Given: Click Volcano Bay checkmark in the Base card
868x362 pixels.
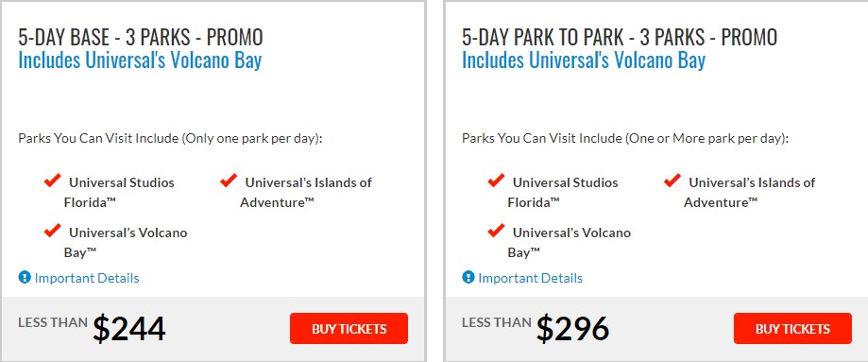Looking at the screenshot, I should (x=53, y=231).
